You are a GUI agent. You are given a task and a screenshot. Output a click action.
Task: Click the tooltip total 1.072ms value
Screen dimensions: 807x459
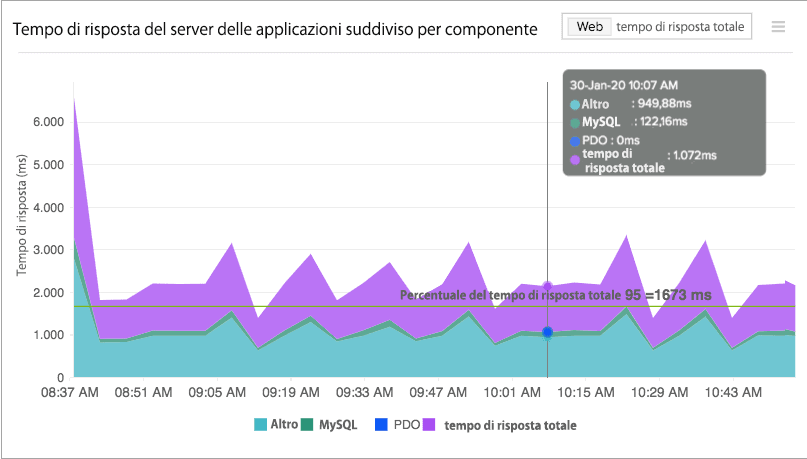(x=692, y=155)
